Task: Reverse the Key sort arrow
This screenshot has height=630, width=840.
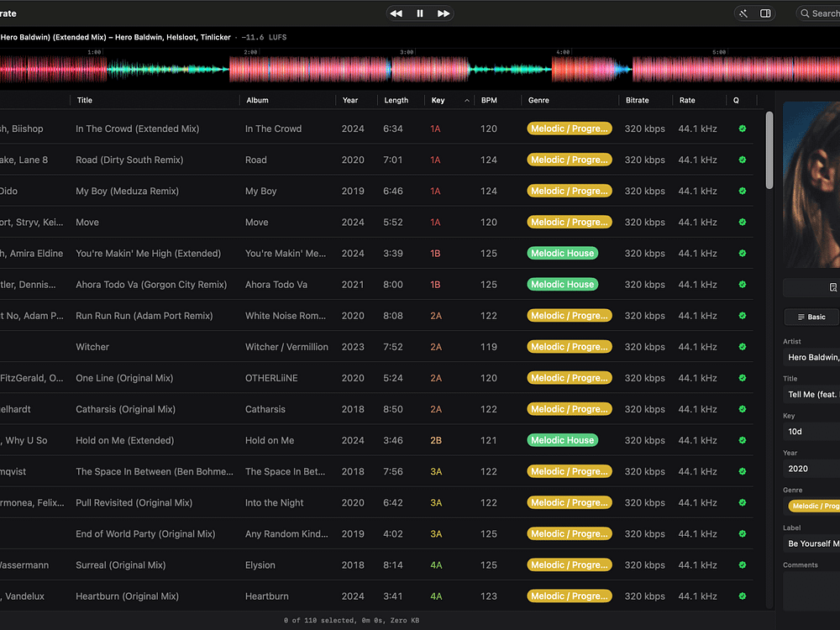Action: pos(466,100)
